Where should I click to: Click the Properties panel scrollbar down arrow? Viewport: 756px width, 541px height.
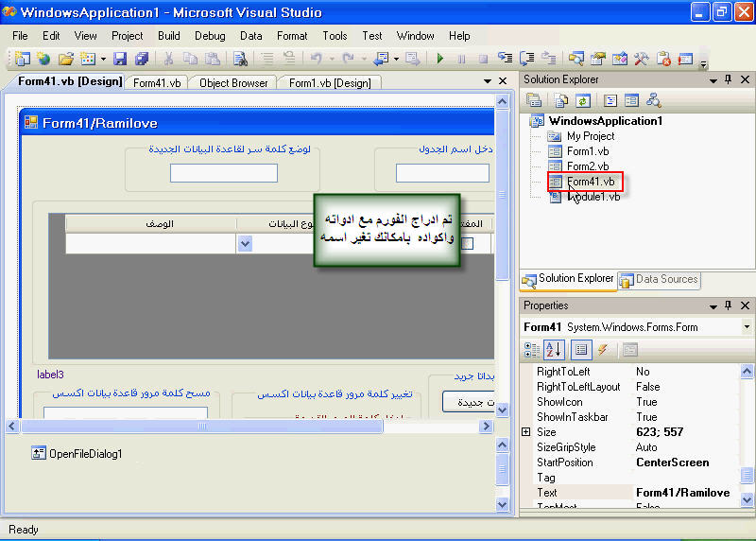tap(747, 505)
